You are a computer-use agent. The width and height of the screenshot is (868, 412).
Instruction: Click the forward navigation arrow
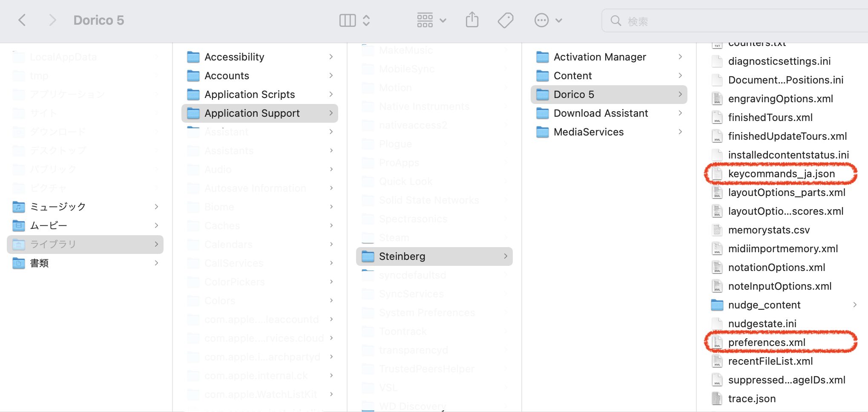click(x=52, y=20)
